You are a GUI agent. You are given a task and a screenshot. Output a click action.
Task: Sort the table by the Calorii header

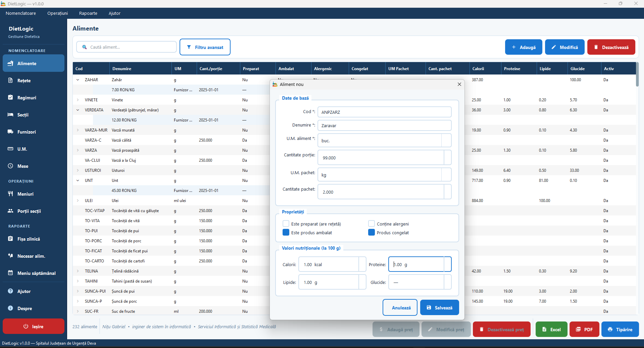pyautogui.click(x=485, y=68)
